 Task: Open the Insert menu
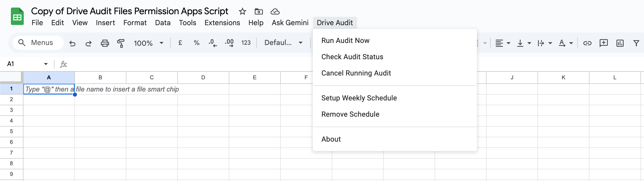point(105,23)
